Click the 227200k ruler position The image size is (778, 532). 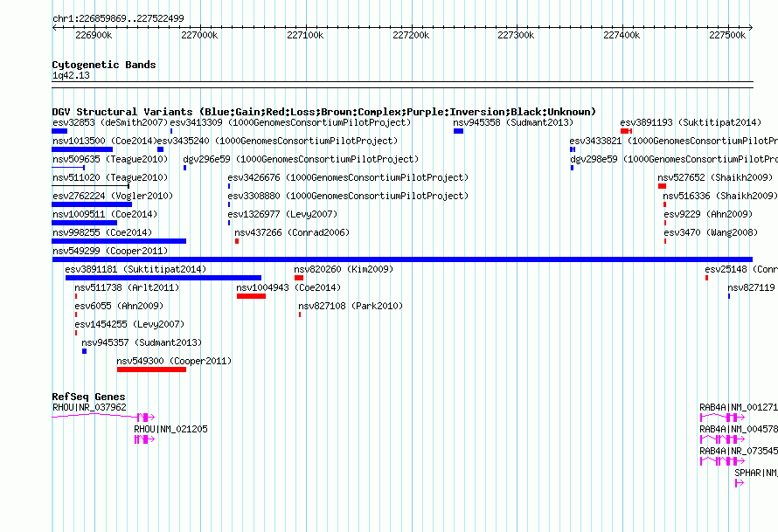[x=411, y=35]
